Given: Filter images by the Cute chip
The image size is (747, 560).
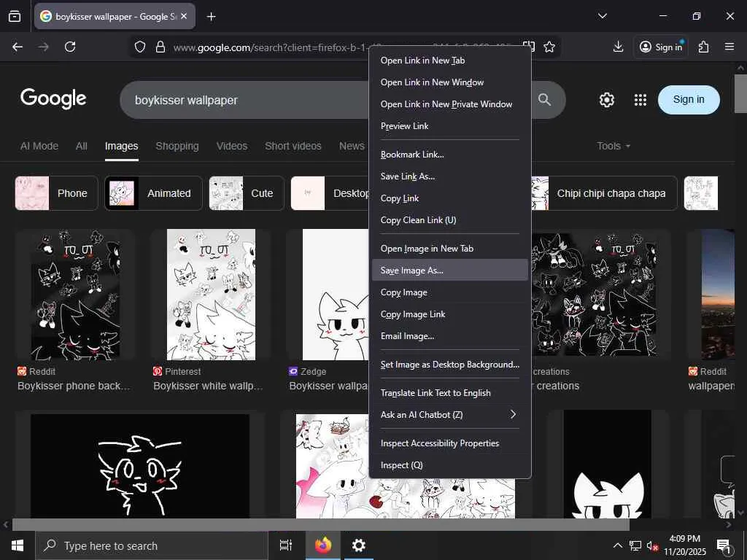Looking at the screenshot, I should click(247, 192).
